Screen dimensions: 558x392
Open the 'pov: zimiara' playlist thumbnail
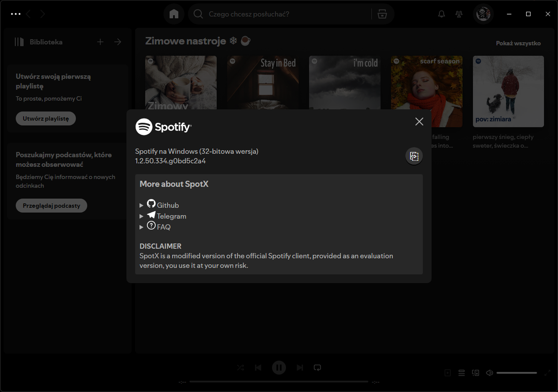click(x=508, y=91)
